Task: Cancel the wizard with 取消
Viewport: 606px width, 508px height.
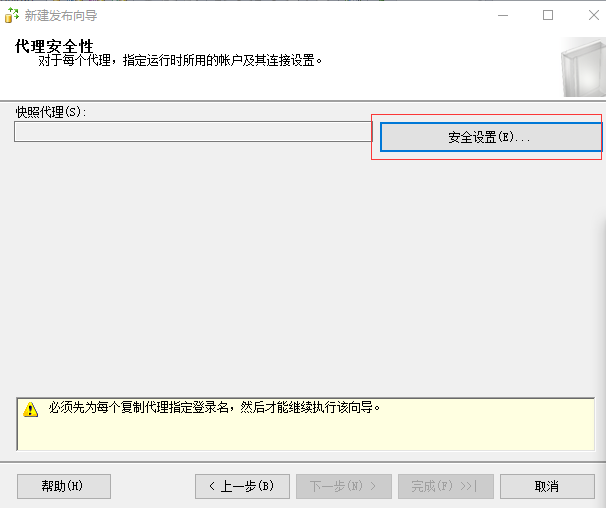Action: 547,486
